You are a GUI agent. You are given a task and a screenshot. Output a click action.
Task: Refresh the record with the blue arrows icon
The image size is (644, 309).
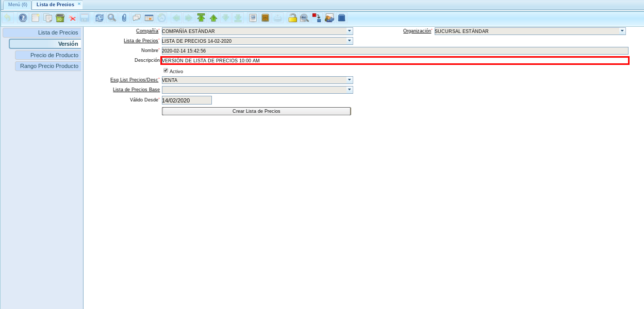100,18
